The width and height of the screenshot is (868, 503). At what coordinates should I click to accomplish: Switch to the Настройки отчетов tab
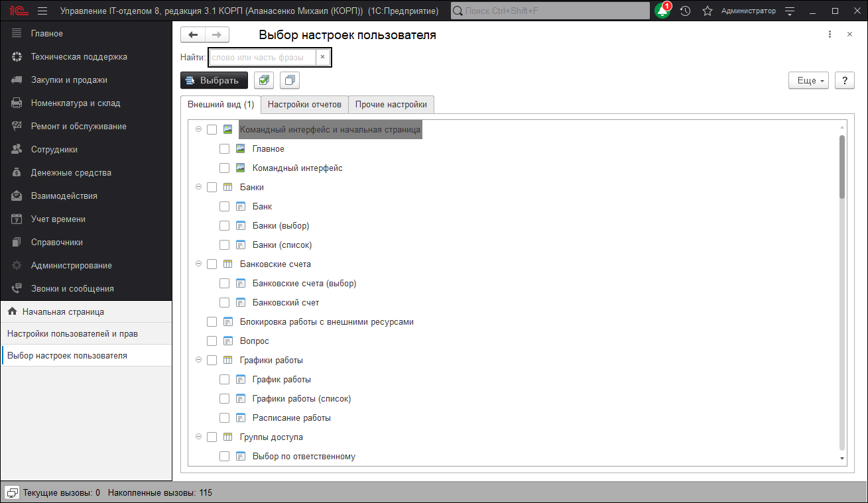(304, 105)
